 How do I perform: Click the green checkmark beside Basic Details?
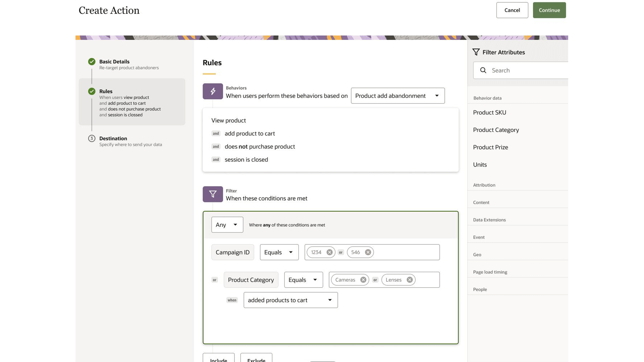click(x=92, y=61)
